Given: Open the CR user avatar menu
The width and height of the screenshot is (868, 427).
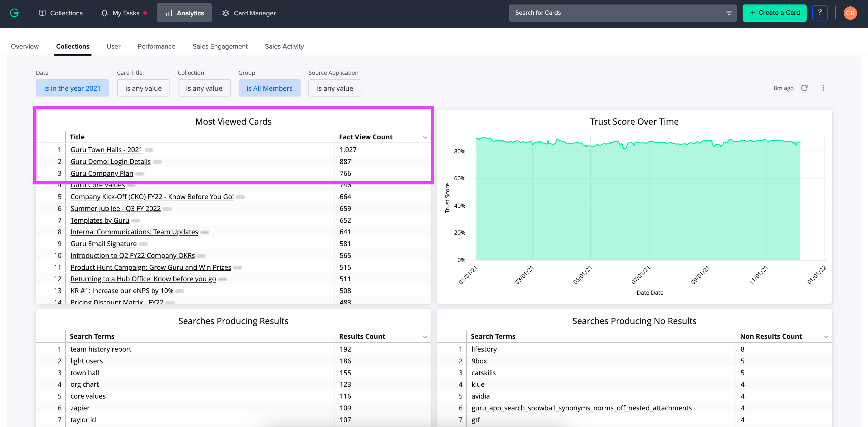Looking at the screenshot, I should pos(850,13).
